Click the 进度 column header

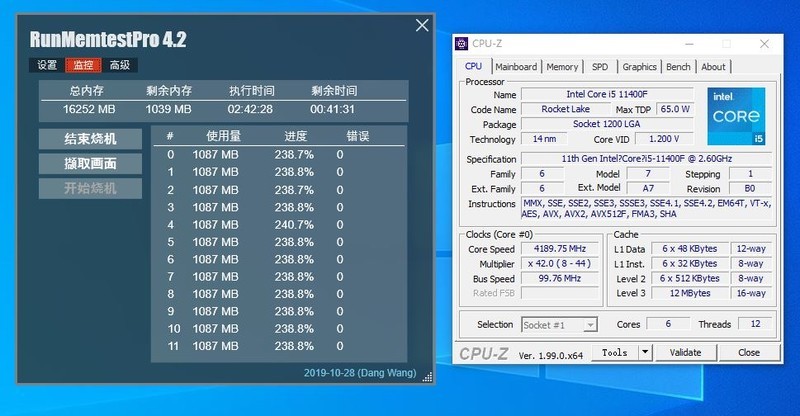point(296,136)
